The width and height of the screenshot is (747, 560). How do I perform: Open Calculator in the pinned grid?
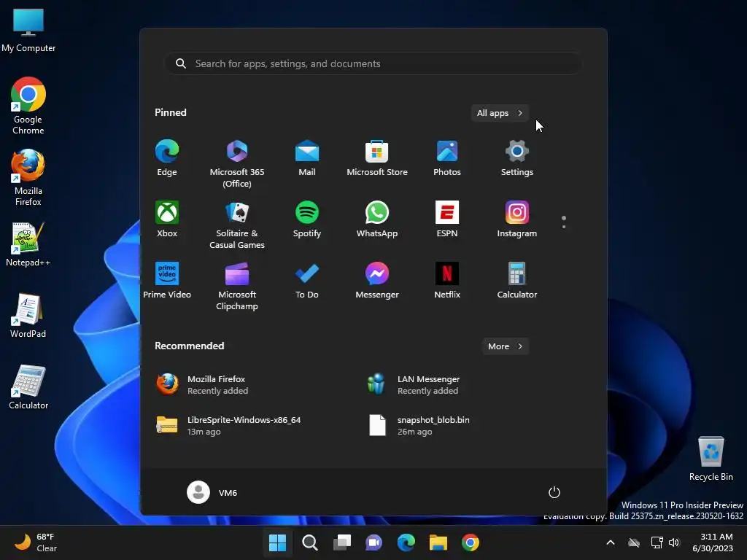click(517, 281)
